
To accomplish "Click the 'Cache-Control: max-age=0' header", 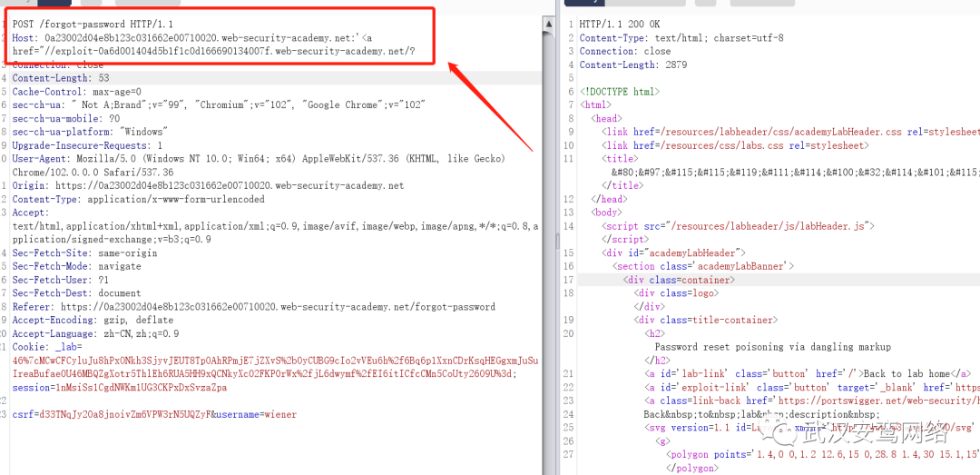I will (77, 92).
